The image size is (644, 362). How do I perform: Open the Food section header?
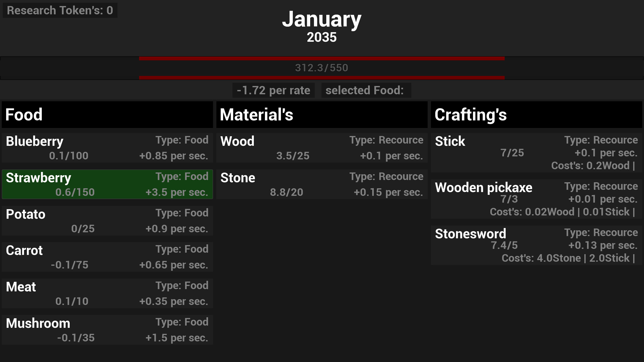click(107, 115)
